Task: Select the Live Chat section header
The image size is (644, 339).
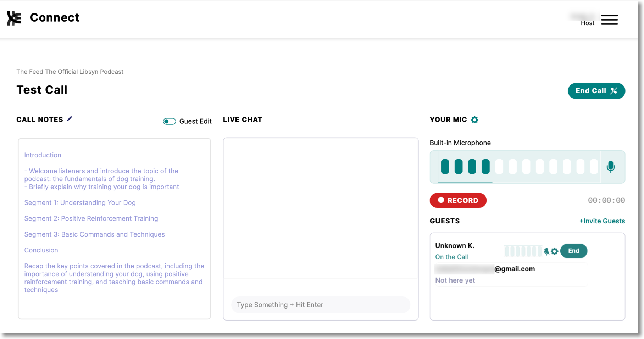Action: (243, 120)
